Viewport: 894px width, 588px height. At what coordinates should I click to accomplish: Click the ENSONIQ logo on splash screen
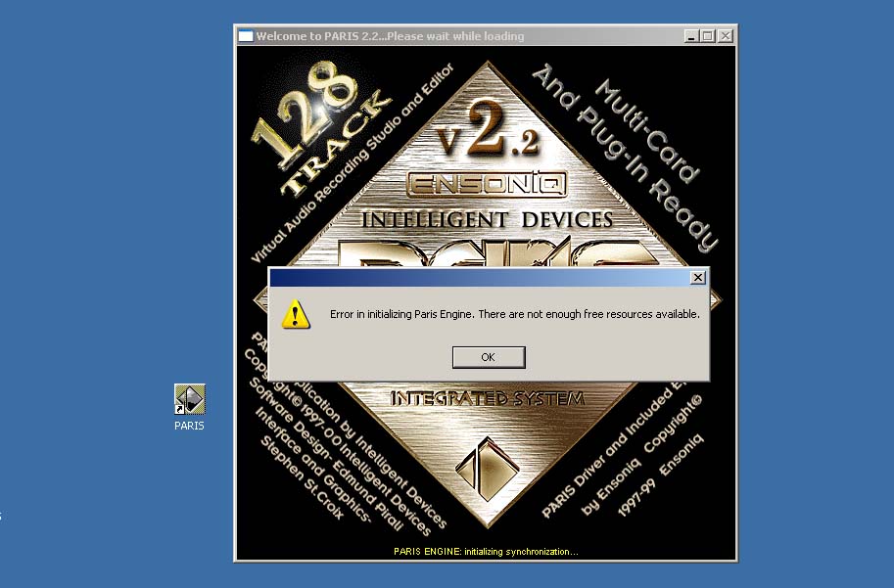(487, 184)
